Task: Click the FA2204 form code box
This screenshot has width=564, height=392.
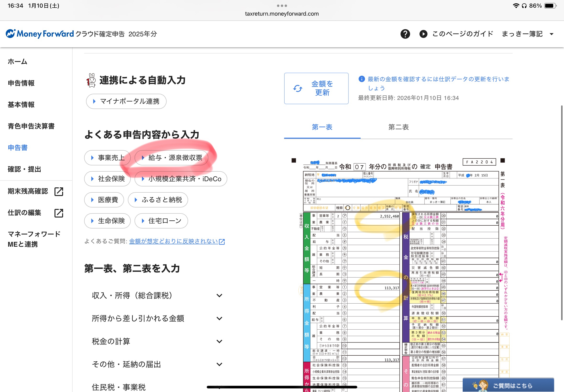Action: [x=479, y=162]
